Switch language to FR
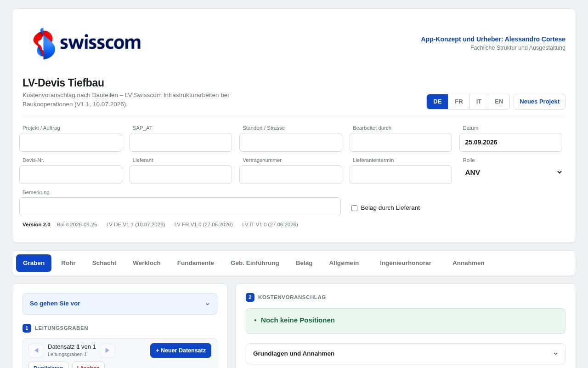 coord(459,102)
